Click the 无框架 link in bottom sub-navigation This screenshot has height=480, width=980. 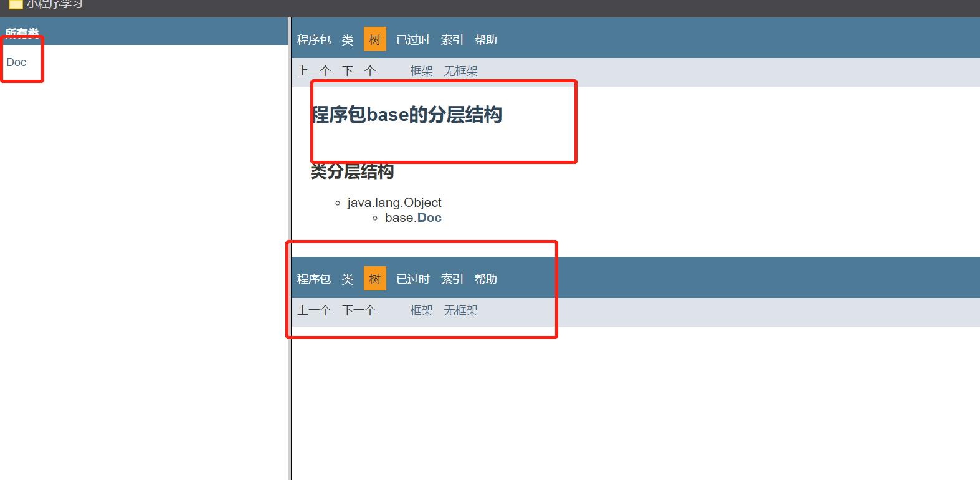click(x=460, y=310)
